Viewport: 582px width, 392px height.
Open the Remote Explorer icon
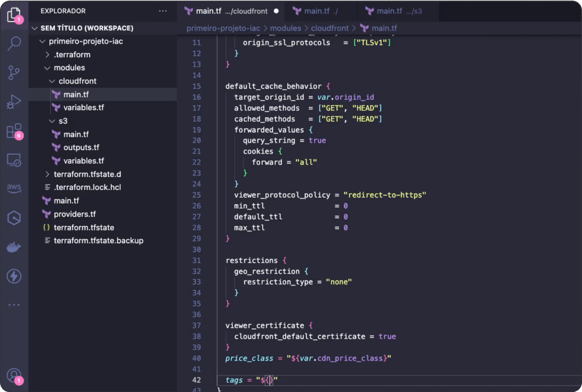(14, 160)
